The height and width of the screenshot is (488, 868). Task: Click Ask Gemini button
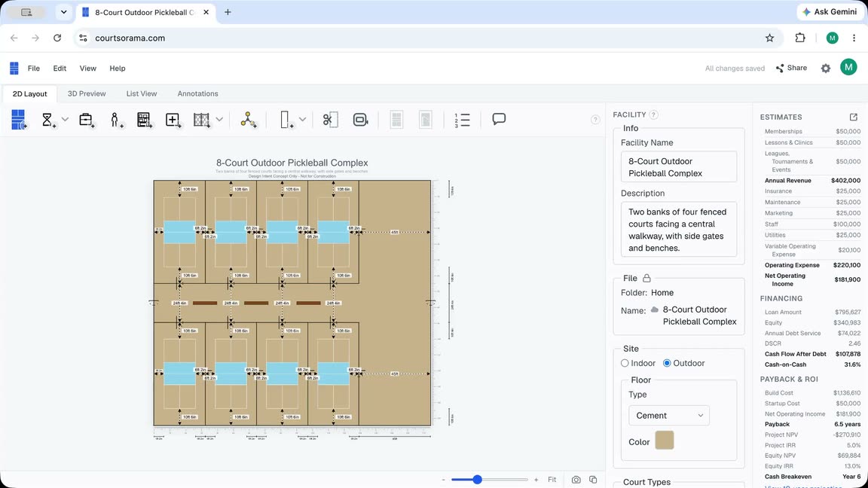830,11
